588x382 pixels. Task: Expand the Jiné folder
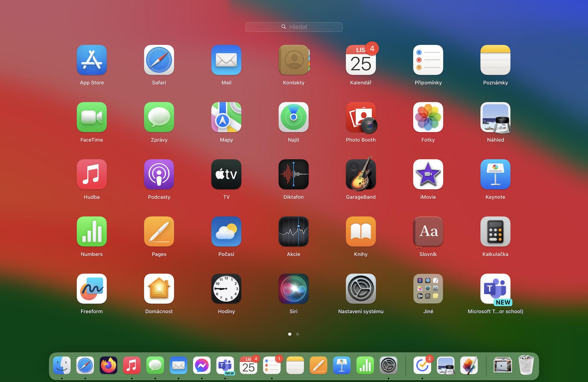pyautogui.click(x=428, y=289)
